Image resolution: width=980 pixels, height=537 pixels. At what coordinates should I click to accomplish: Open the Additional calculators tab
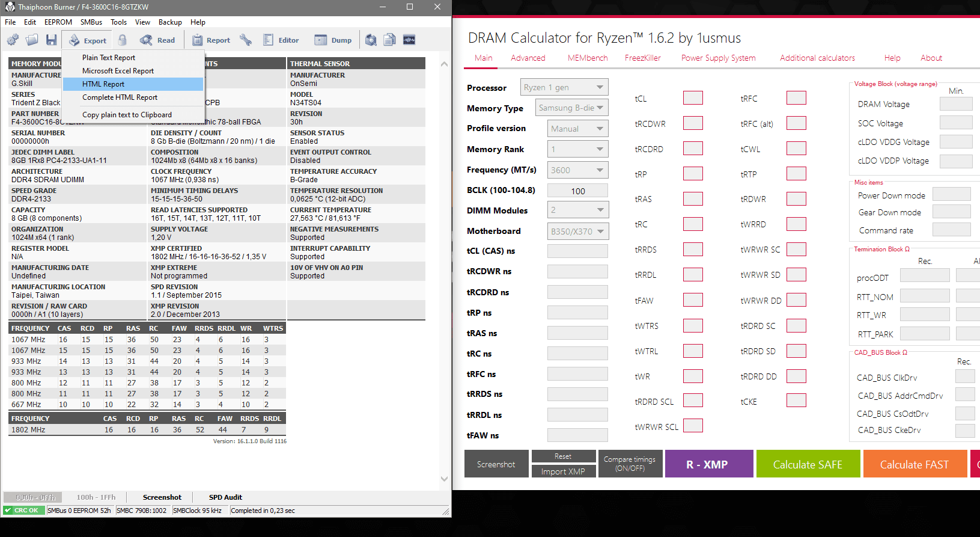coord(818,58)
